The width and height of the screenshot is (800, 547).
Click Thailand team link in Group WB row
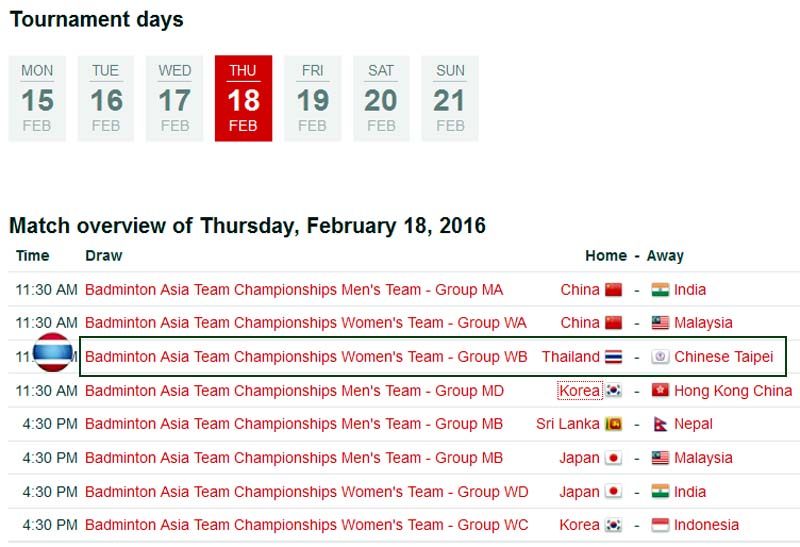click(570, 357)
